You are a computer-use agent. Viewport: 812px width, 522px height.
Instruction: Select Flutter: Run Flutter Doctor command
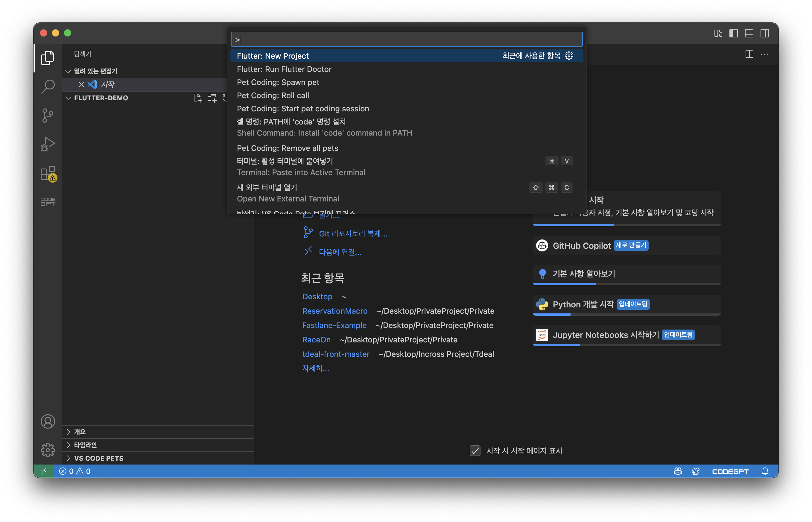[284, 69]
